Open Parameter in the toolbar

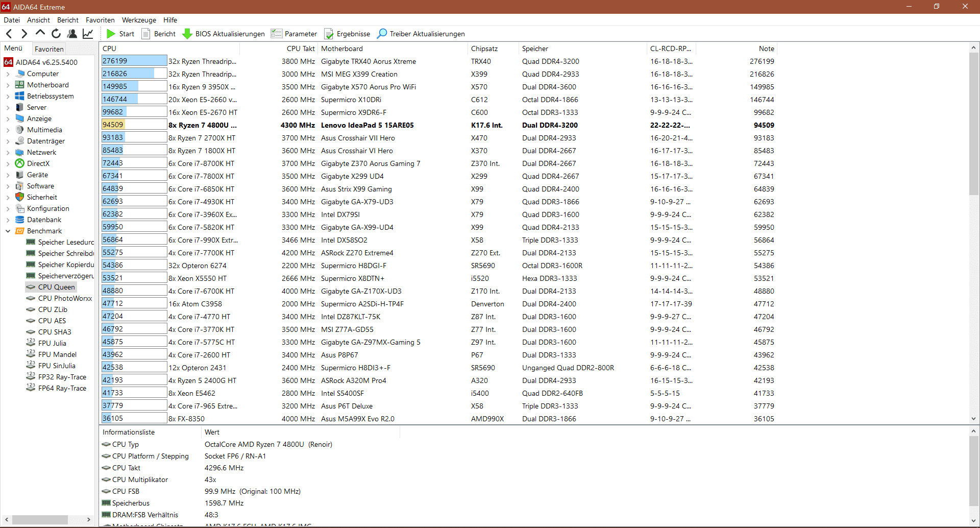pos(294,34)
